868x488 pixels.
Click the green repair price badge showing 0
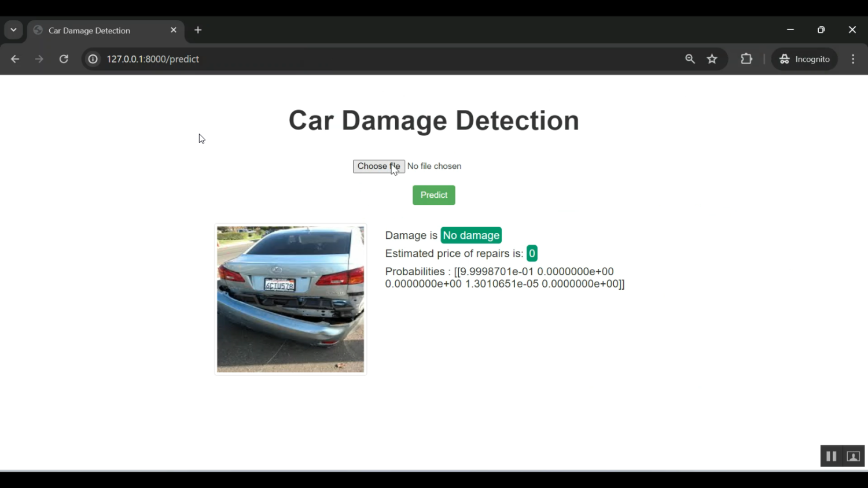coord(531,253)
